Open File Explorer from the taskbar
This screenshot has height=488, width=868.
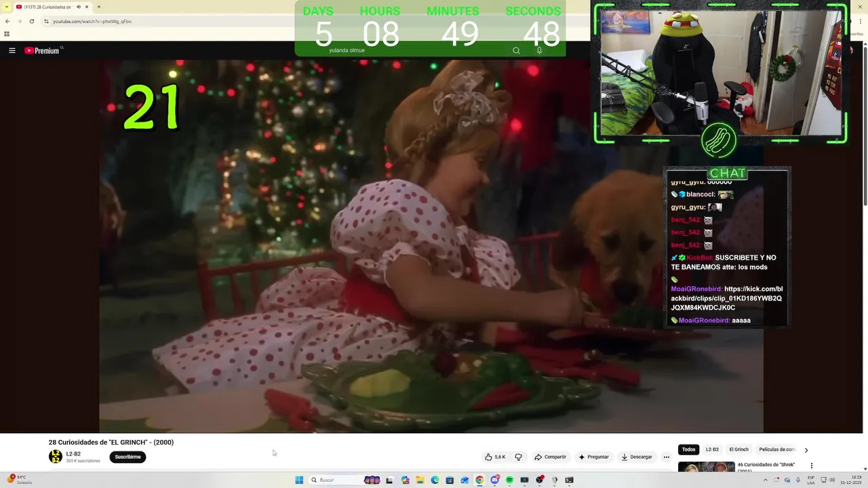[420, 480]
